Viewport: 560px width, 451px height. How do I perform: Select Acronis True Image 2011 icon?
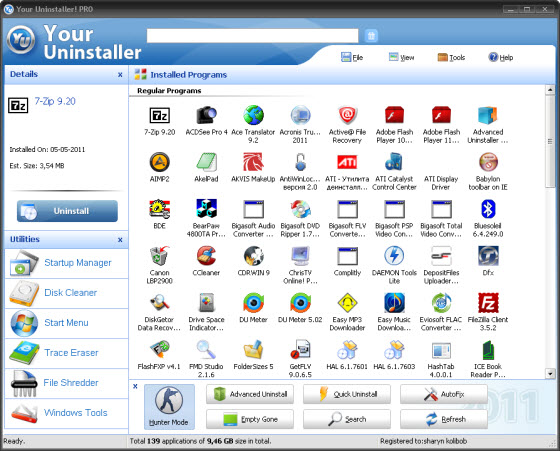(300, 115)
